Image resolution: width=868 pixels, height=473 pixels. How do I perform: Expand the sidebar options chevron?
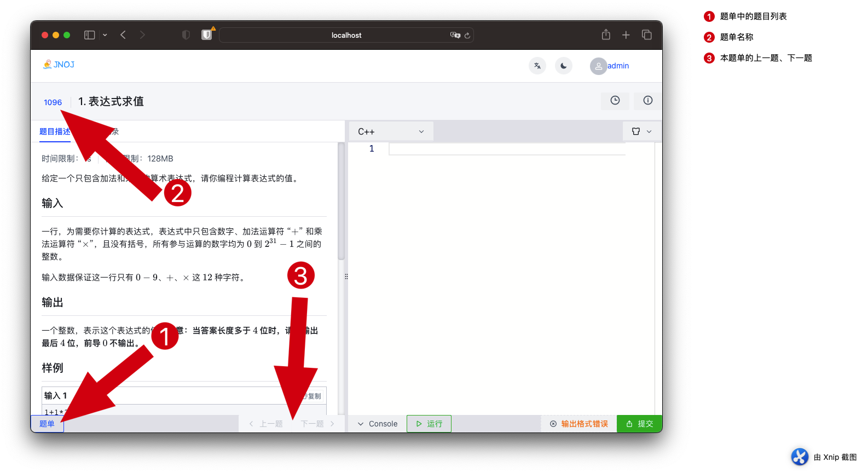(x=105, y=35)
